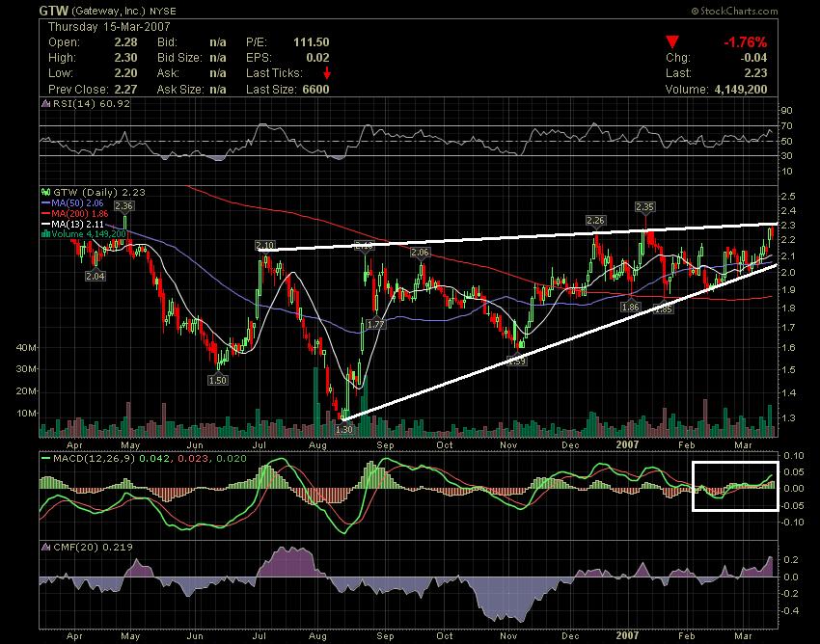Click the P/E value 111.50
Image resolution: width=820 pixels, height=644 pixels.
[312, 42]
